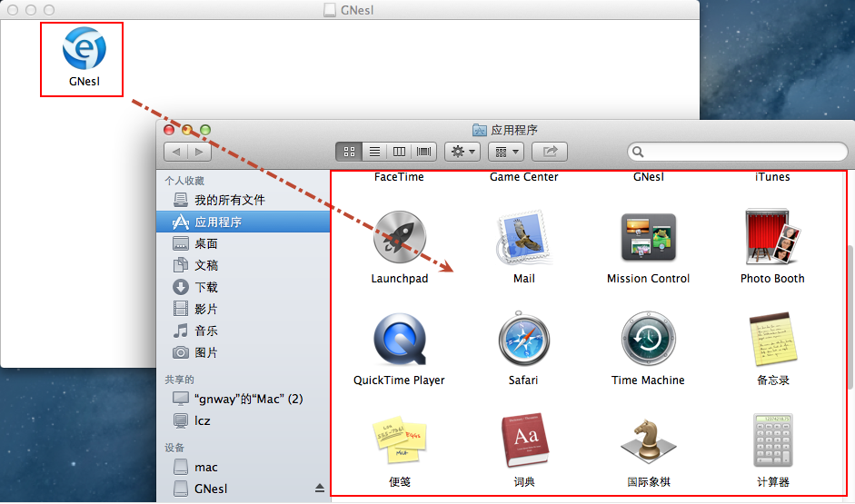
Task: Open the Safari compass icon
Action: pos(523,339)
